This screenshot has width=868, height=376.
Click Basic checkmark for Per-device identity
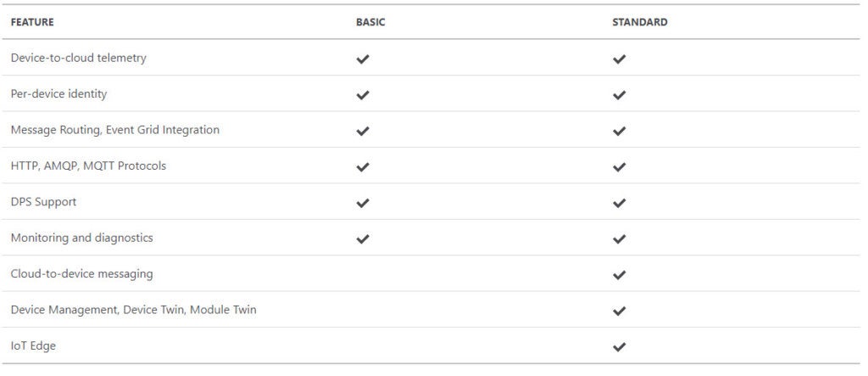[x=363, y=95]
